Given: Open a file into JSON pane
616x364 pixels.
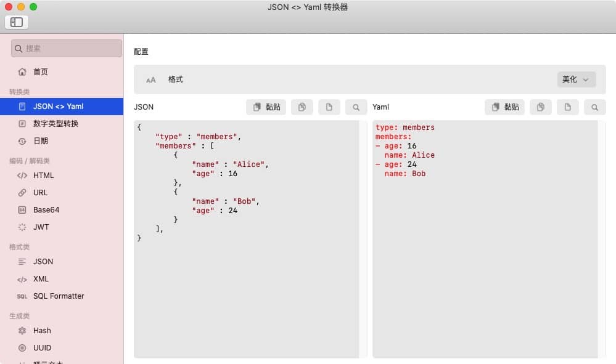Looking at the screenshot, I should coord(329,107).
